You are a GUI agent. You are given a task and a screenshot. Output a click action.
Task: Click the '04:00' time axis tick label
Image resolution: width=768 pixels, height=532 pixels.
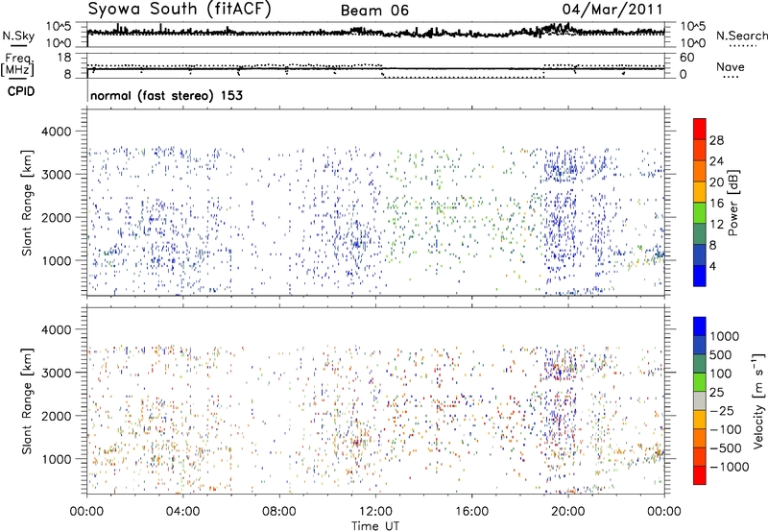click(x=182, y=512)
